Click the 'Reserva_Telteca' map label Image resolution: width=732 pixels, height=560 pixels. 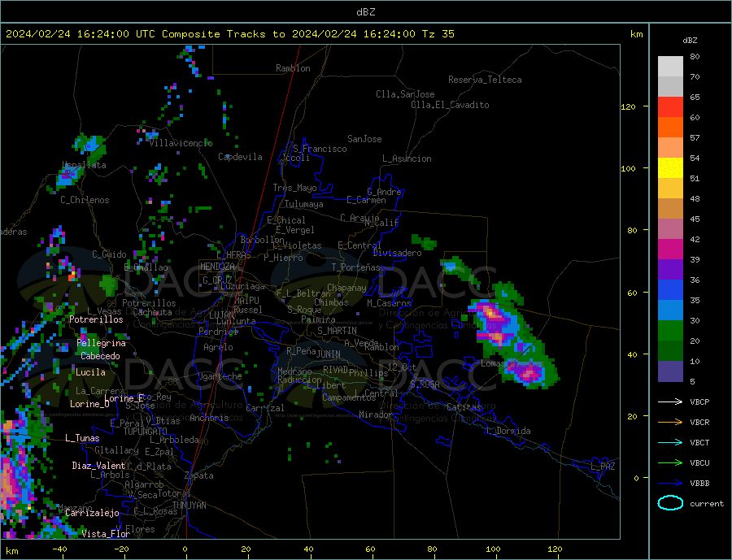click(x=485, y=80)
